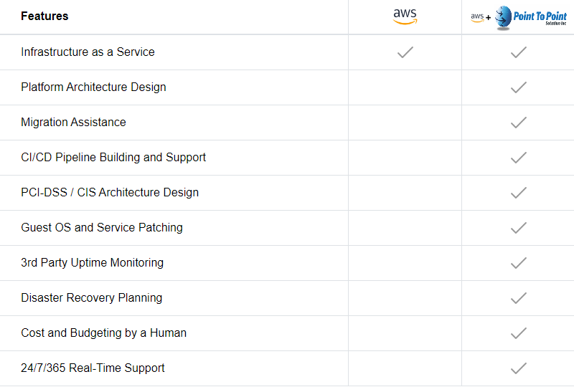Click checkmark in Migration Assistance row
This screenshot has height=392, width=574.
(x=519, y=123)
